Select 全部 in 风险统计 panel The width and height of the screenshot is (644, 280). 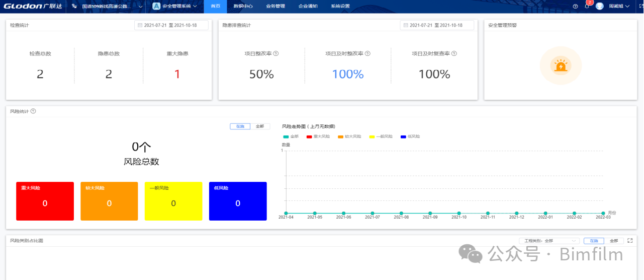[x=260, y=126]
